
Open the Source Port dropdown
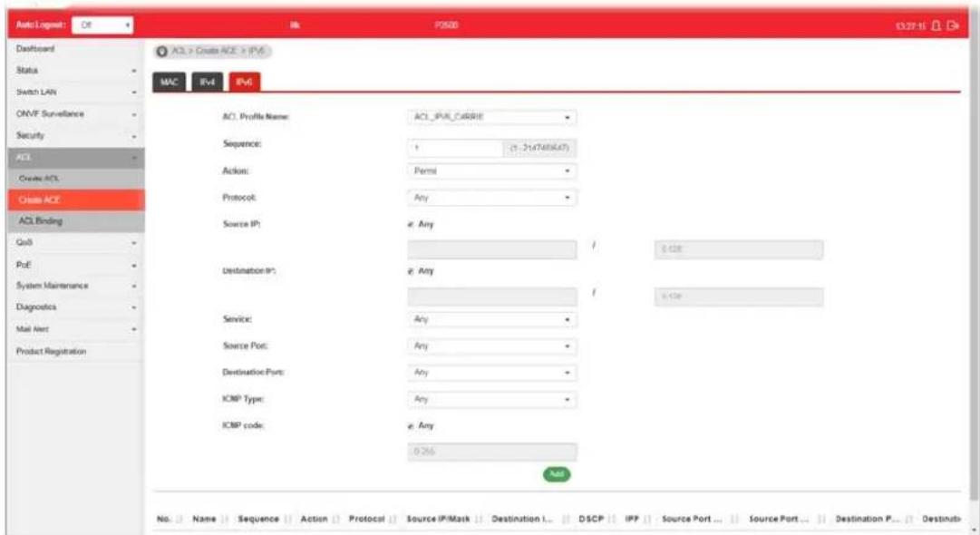492,346
